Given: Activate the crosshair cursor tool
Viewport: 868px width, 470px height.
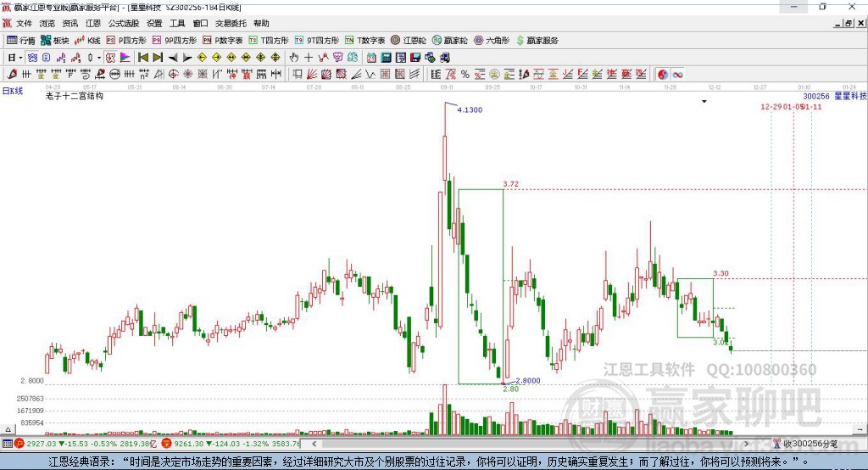Looking at the screenshot, I should pos(309,58).
